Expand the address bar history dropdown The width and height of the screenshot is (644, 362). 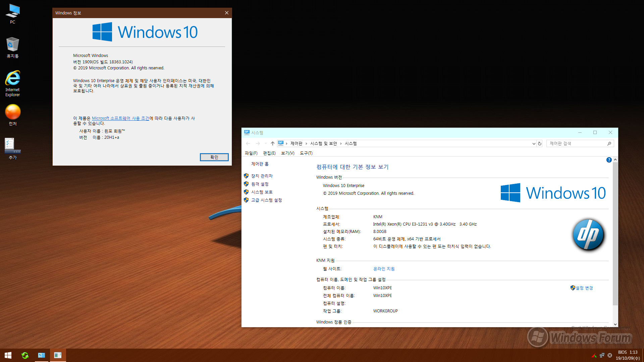click(x=534, y=143)
